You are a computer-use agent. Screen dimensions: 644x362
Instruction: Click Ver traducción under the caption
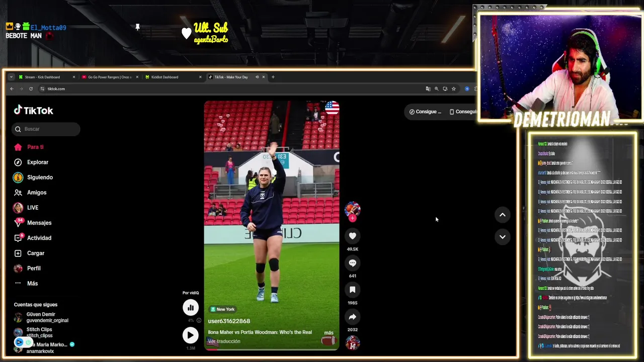(224, 341)
